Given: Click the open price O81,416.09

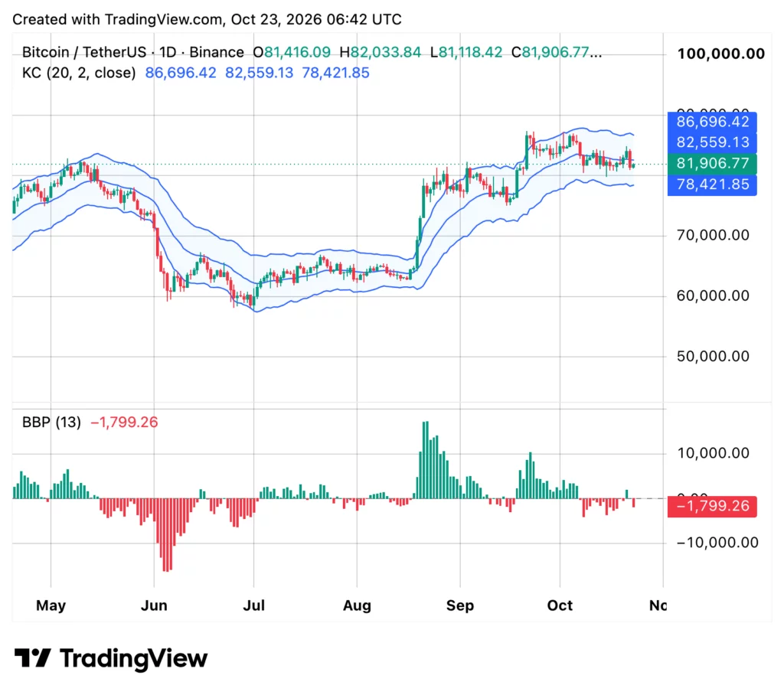Looking at the screenshot, I should click(292, 52).
